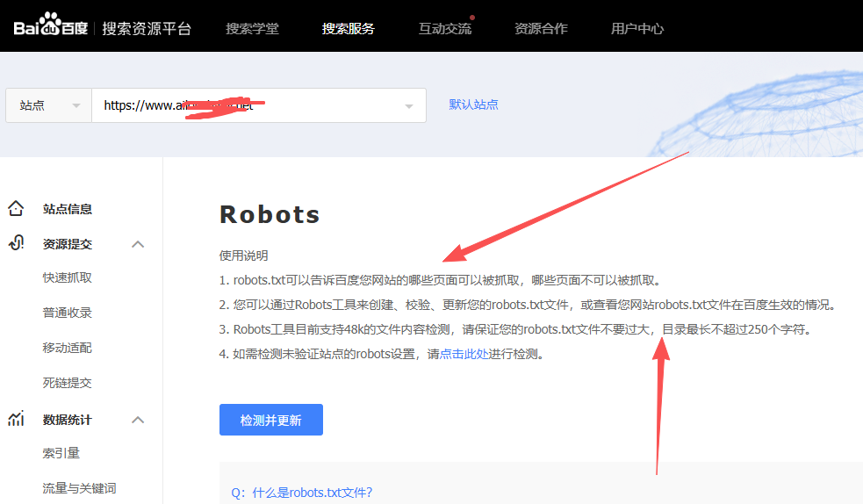Screen dimensions: 863x504
Task: Click instruction line about 48k file limit
Action: pyautogui.click(x=515, y=329)
